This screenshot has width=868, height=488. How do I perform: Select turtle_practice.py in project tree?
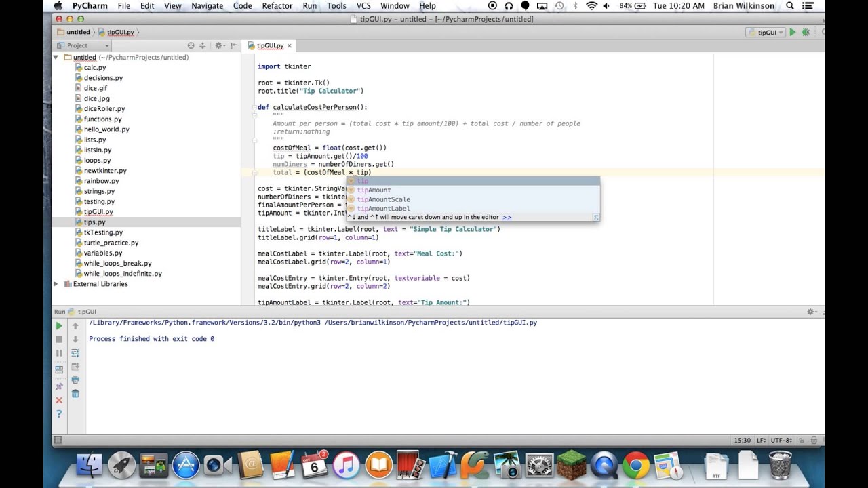pos(111,243)
